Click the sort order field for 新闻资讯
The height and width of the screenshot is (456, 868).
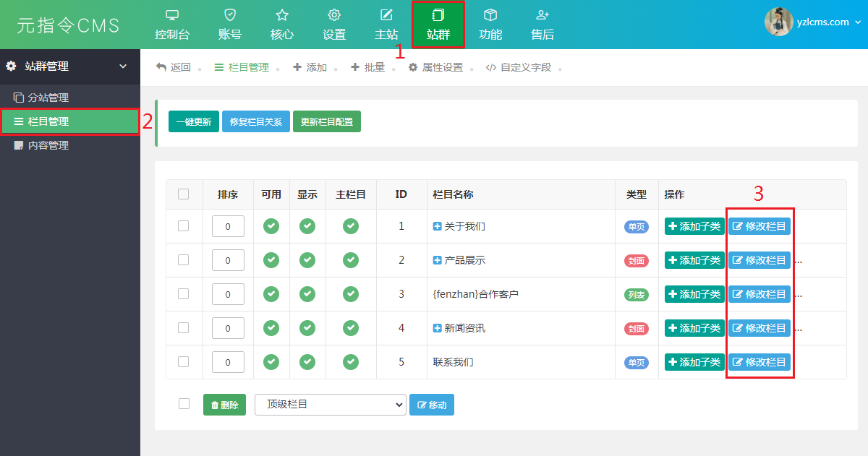click(228, 328)
